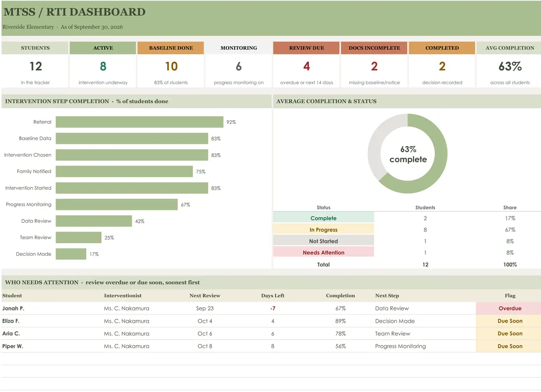Select the Total row label
541x392 pixels.
(323, 265)
